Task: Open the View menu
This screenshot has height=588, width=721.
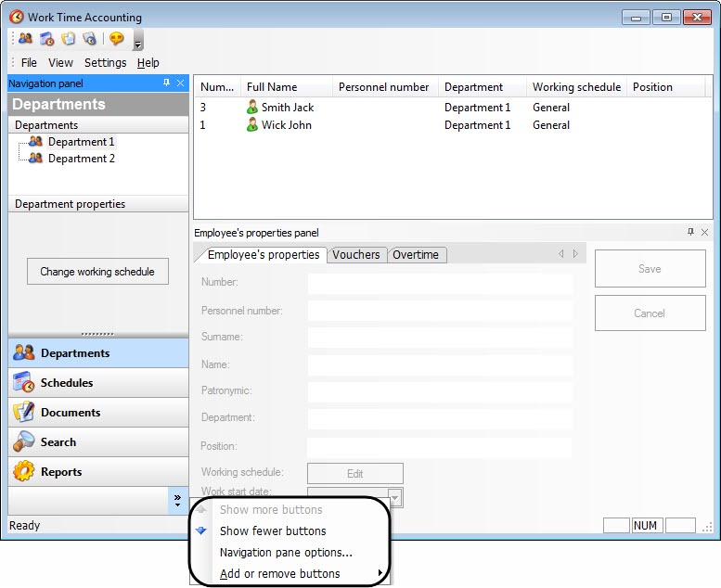Action: click(x=60, y=62)
